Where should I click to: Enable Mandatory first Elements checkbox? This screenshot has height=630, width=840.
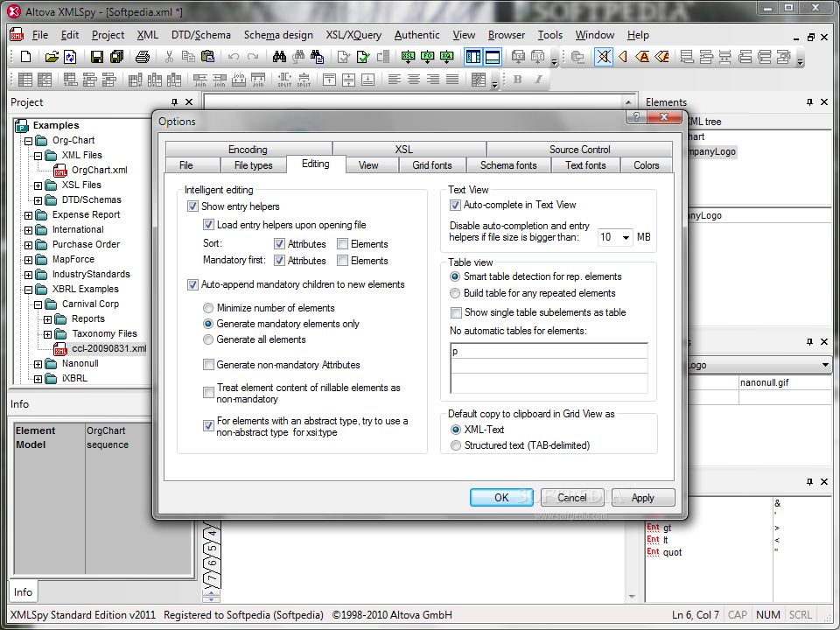pyautogui.click(x=342, y=261)
